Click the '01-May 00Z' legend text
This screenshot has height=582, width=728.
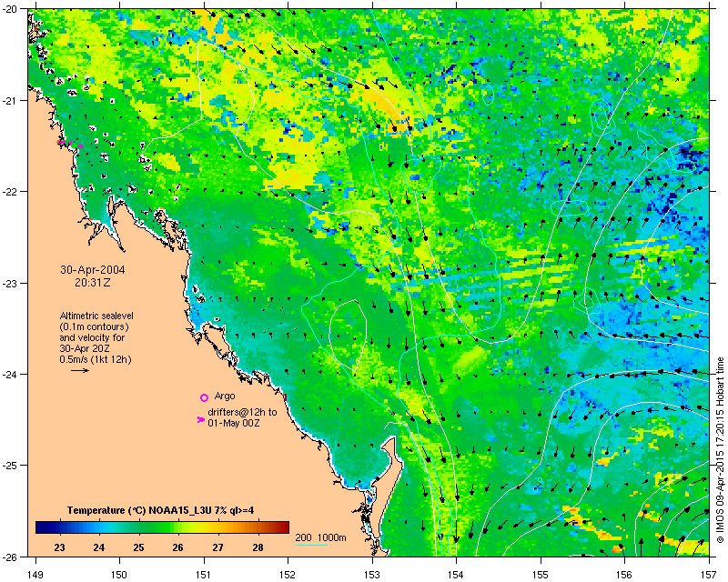(x=234, y=423)
